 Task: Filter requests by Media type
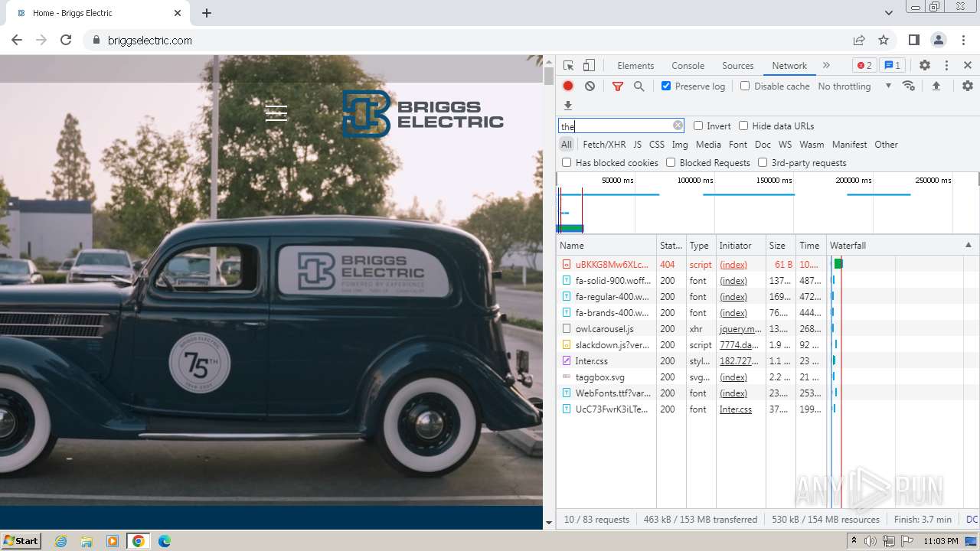click(x=708, y=145)
